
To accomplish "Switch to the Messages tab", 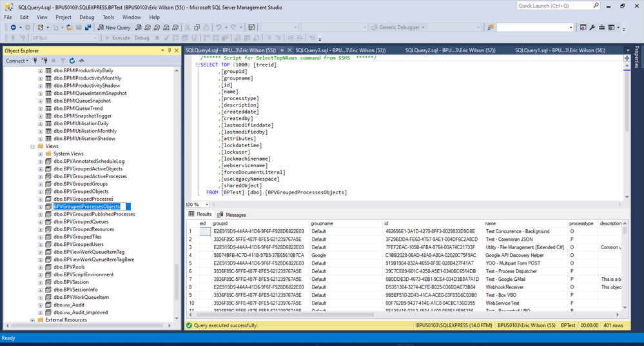I will [235, 214].
